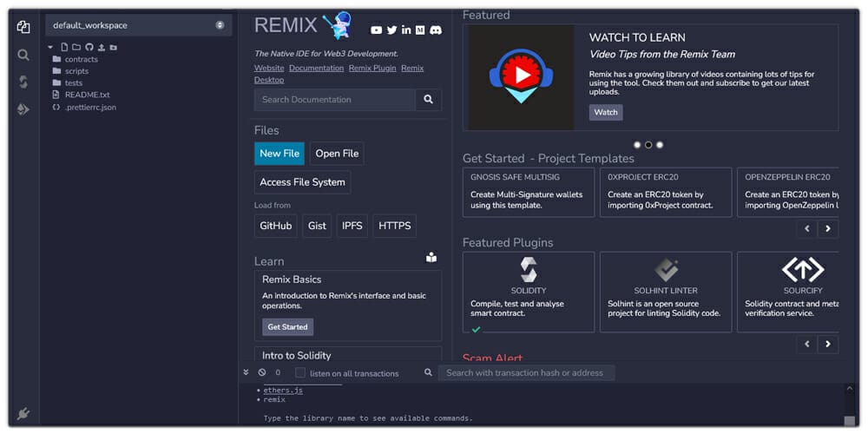Open the Search in files sidebar icon
The image size is (868, 434).
coord(23,55)
